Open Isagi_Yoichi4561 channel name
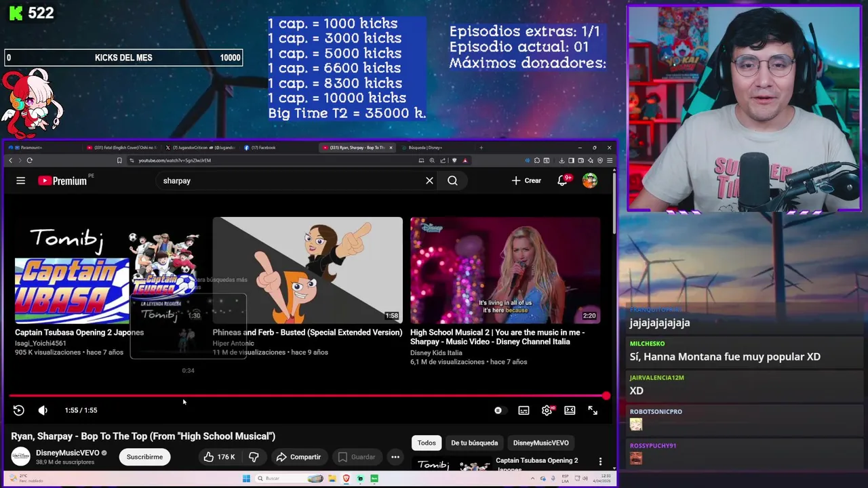 coord(41,344)
